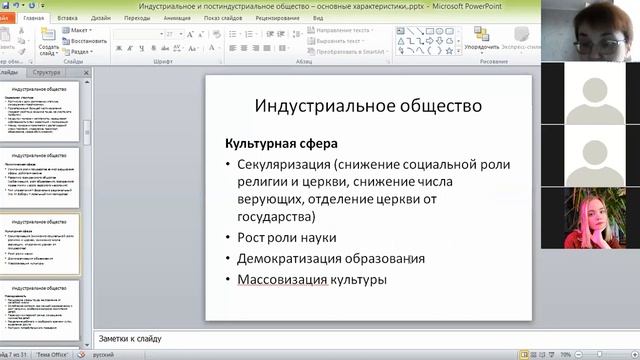Select the Triangle shape
The height and width of the screenshot is (360, 640).
(400, 41)
